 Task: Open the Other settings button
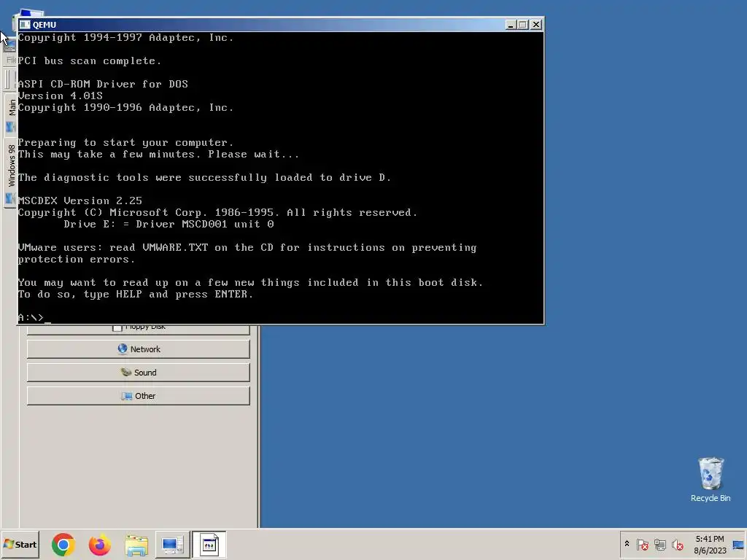138,396
